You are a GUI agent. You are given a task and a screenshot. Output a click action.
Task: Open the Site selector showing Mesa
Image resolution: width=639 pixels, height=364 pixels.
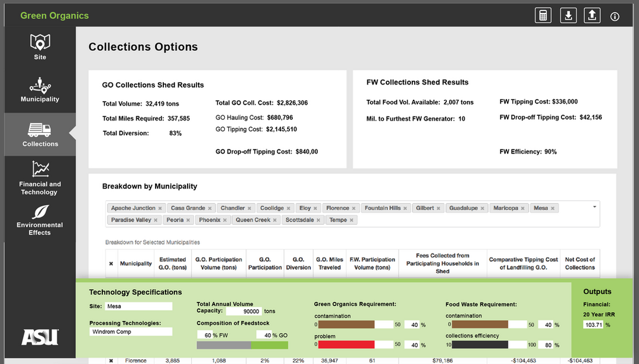pos(138,307)
